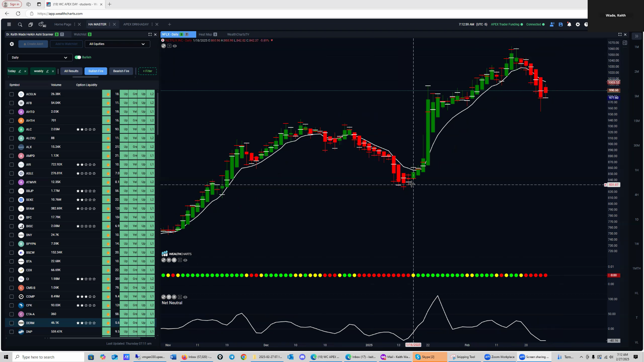This screenshot has height=362, width=644.
Task: Toggle the Bullish switch
Action: tap(78, 57)
